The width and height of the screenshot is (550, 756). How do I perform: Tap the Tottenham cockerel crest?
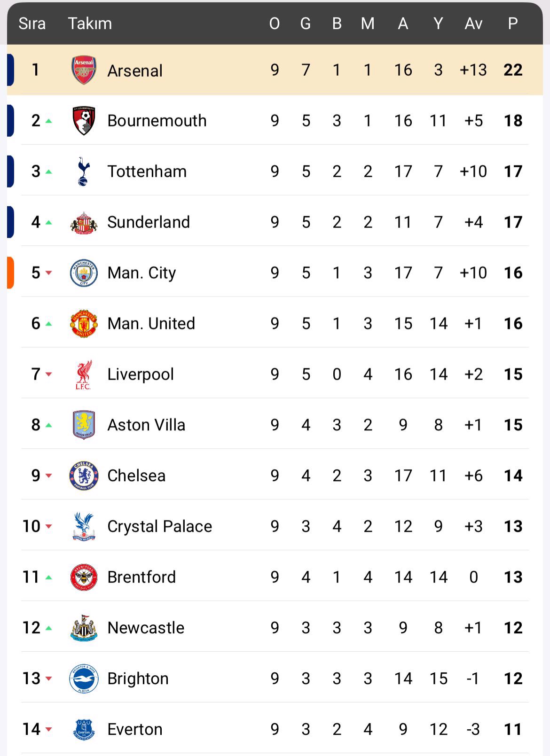coord(84,171)
